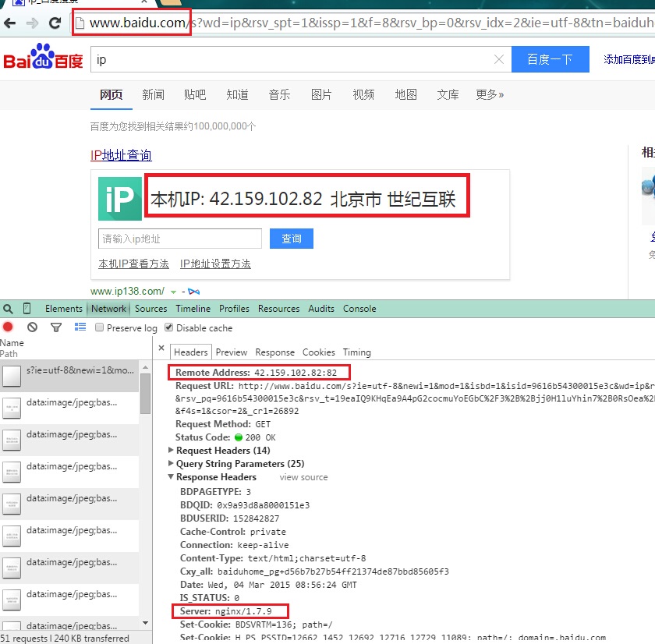
Task: Switch to the 新闻 search tab
Action: point(153,94)
